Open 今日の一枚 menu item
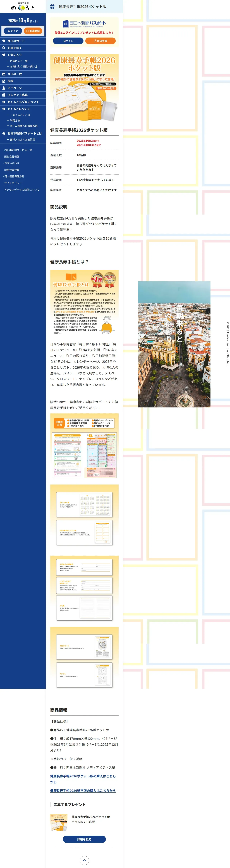230x868 pixels. coord(23,74)
